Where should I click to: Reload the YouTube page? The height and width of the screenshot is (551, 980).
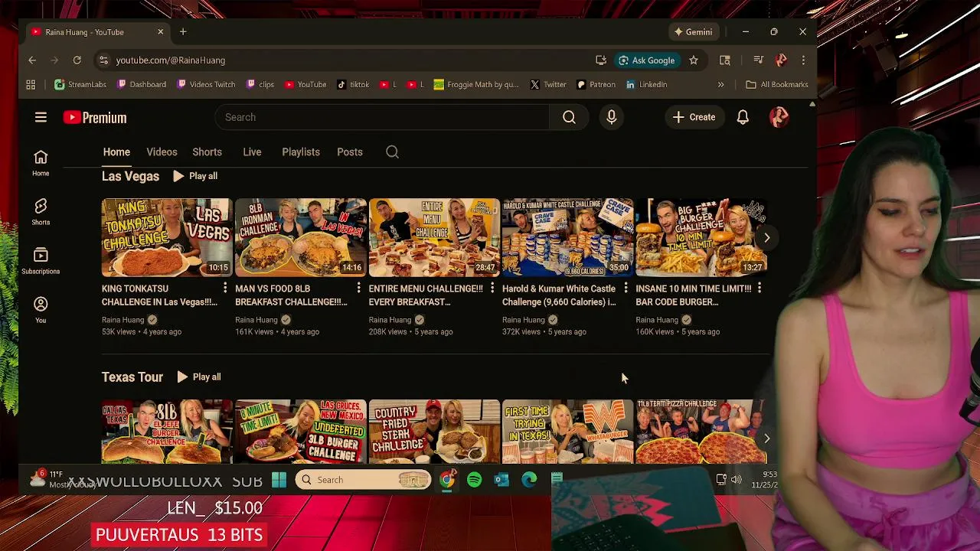77,60
